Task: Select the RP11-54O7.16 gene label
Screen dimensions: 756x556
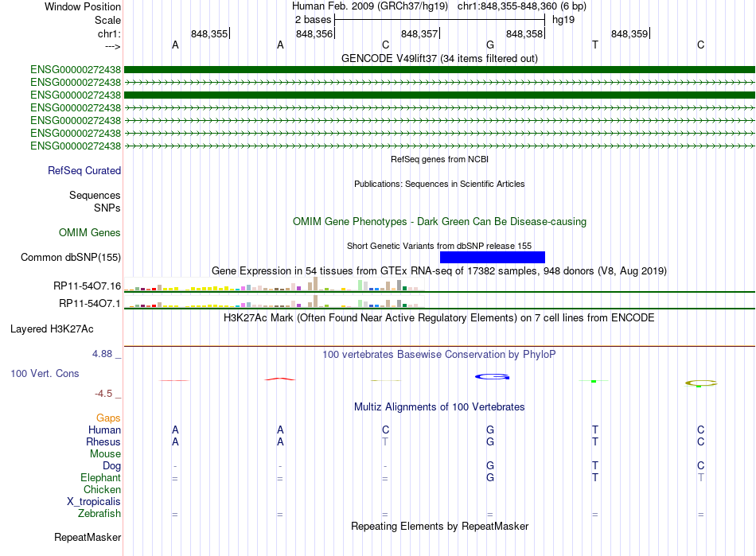Action: [88, 286]
